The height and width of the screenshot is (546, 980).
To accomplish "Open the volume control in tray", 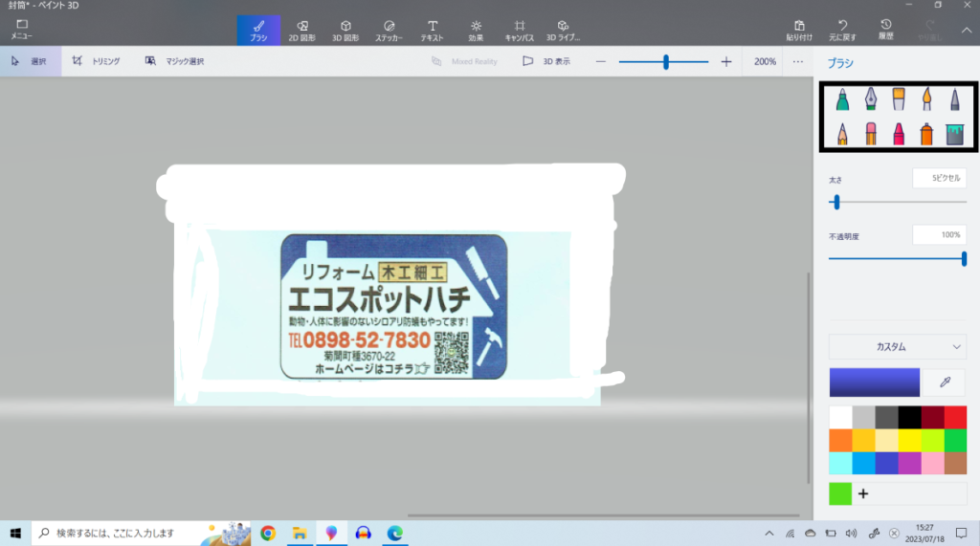I will pyautogui.click(x=851, y=533).
